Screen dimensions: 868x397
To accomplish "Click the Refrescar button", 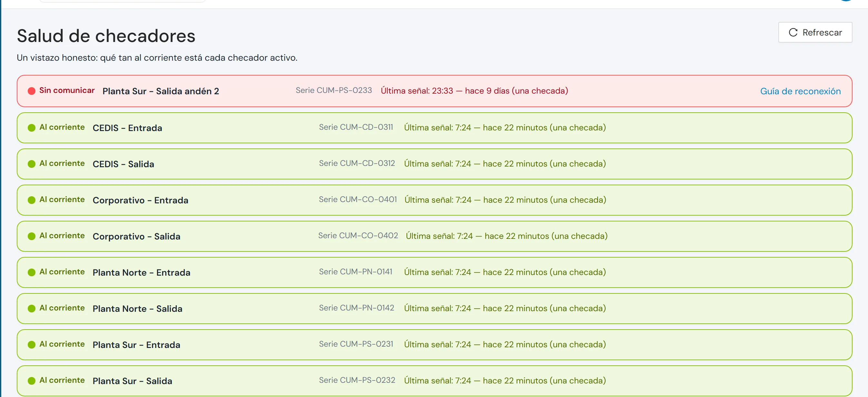I will [815, 32].
